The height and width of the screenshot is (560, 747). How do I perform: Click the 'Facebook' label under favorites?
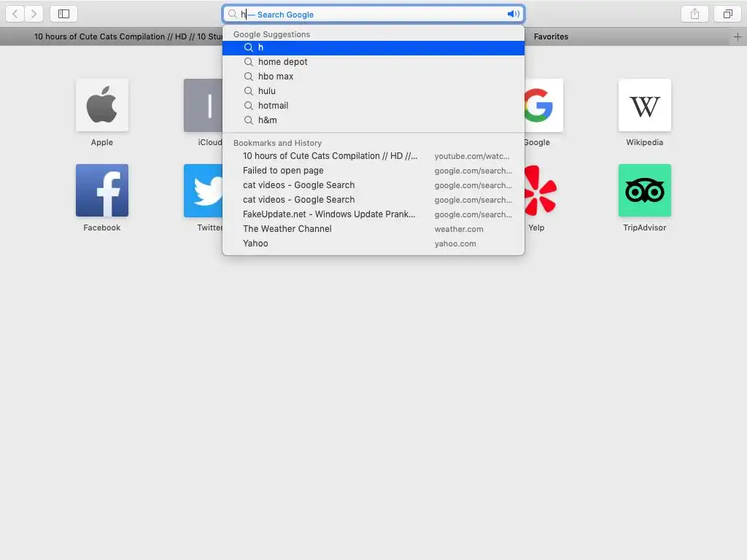tap(102, 227)
